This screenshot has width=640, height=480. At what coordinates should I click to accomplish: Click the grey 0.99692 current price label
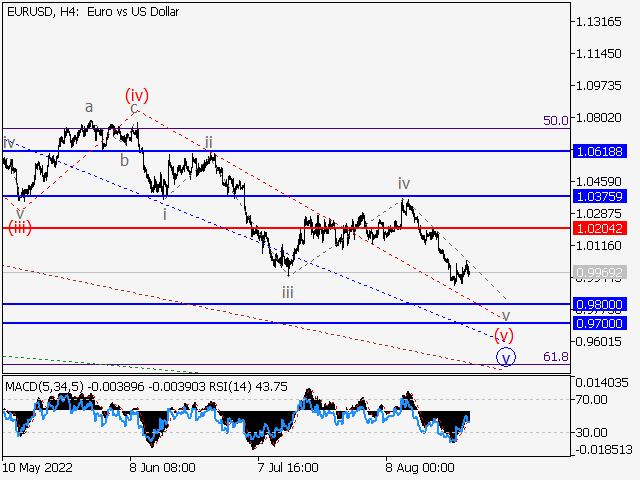coord(600,272)
